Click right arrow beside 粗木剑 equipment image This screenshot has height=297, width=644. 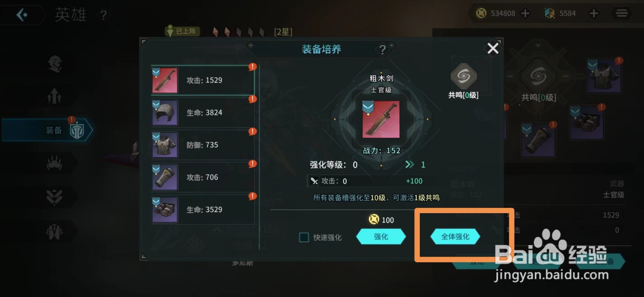point(427,119)
